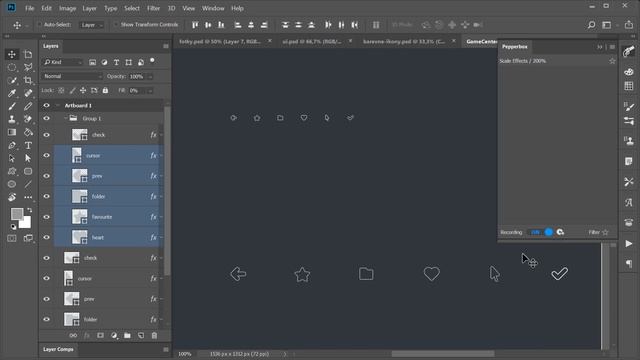The image size is (640, 360).
Task: Select the Elliptical Marquee tool
Action: pyautogui.click(x=12, y=67)
